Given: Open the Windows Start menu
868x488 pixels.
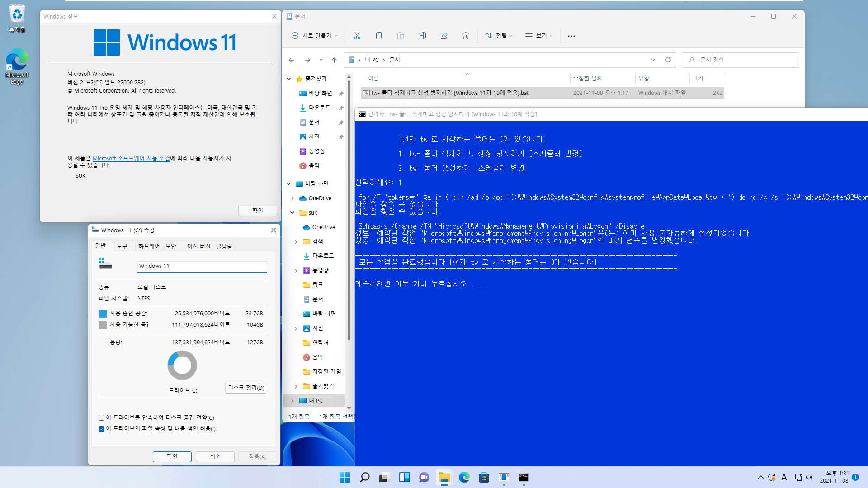Looking at the screenshot, I should 344,477.
